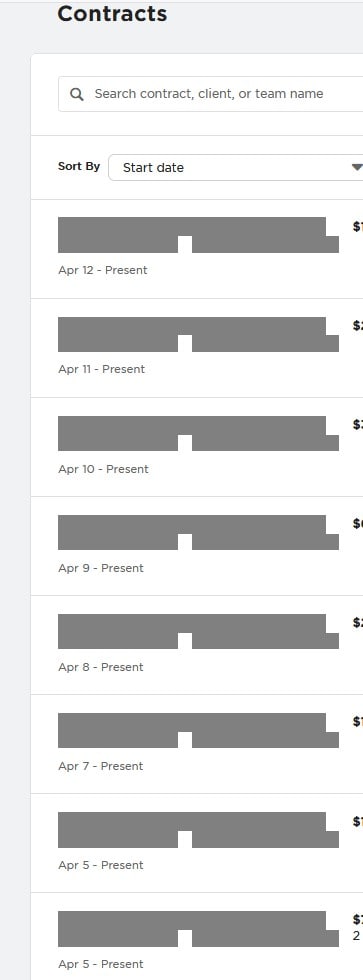Open the contract started Apr 8
363x980 pixels.
198,631
